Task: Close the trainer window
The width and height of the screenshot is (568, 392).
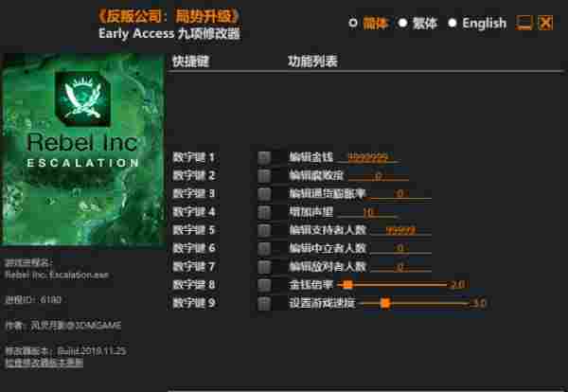Action: pyautogui.click(x=545, y=23)
